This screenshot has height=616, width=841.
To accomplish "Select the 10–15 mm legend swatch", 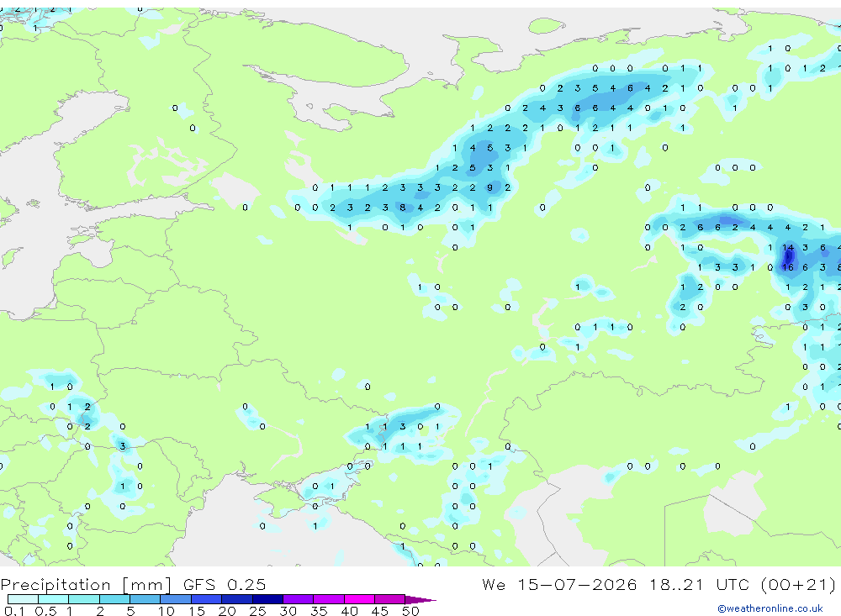I will (x=176, y=599).
